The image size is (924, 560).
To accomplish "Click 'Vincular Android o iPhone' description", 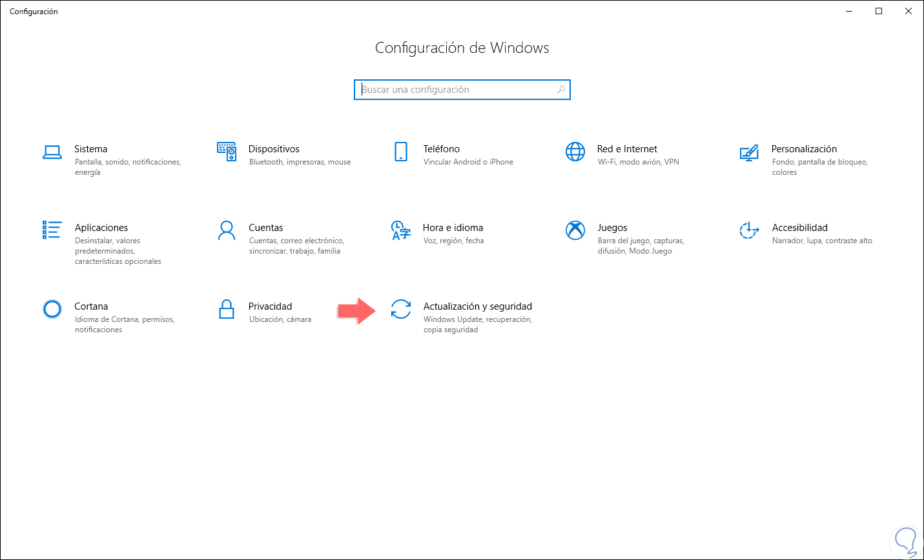I will (468, 162).
